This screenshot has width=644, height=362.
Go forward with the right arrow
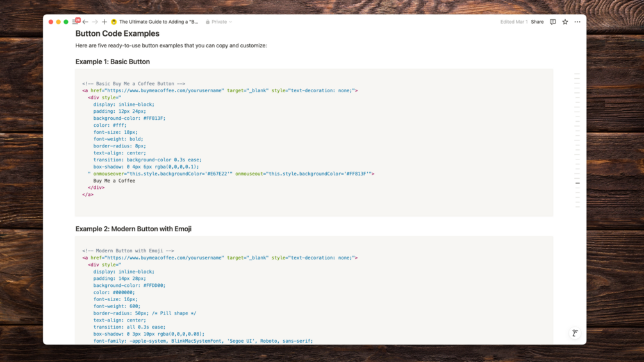(95, 22)
